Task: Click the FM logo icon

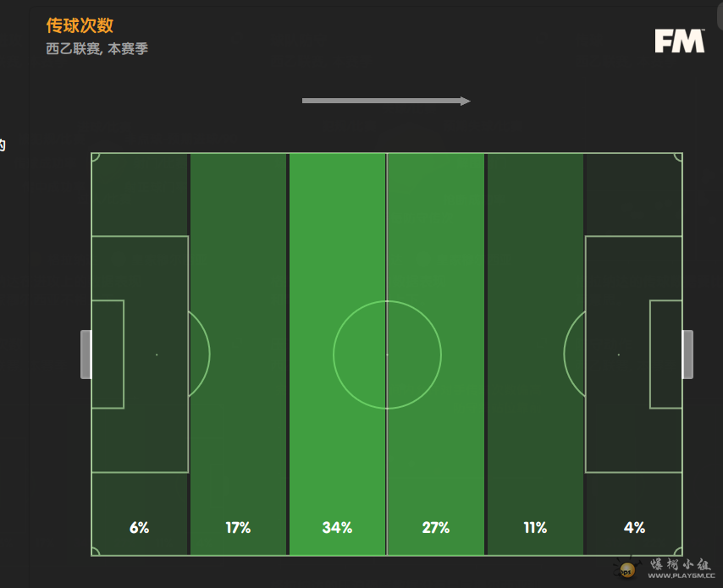Action: point(680,41)
